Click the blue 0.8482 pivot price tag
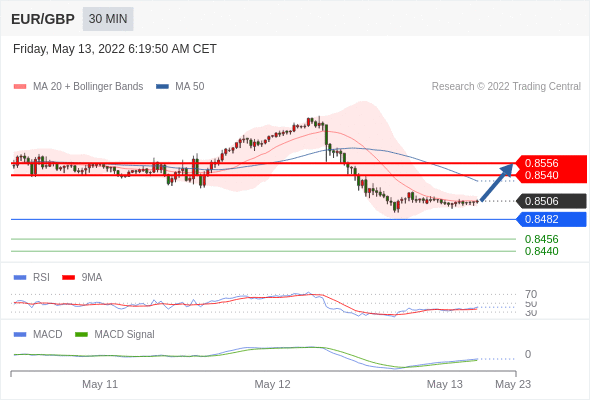Viewport: 590px width, 400px height. 551,219
